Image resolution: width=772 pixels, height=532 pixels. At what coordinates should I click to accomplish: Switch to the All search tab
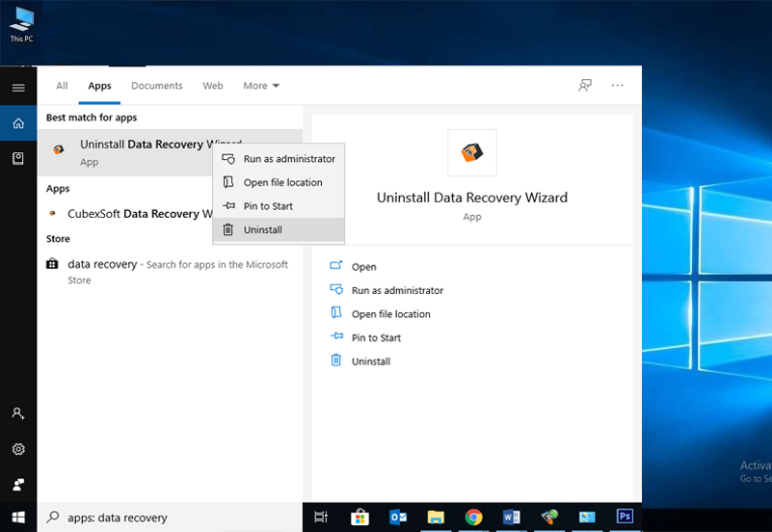[x=62, y=86]
